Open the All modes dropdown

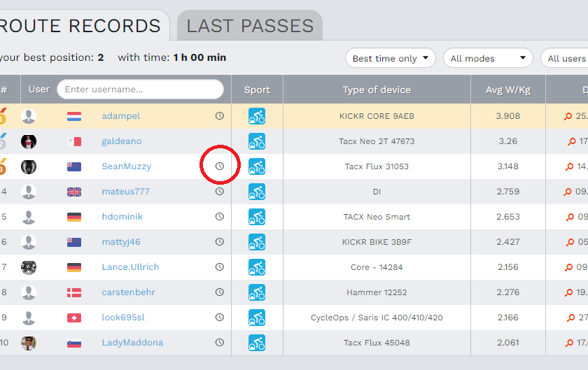pos(488,58)
